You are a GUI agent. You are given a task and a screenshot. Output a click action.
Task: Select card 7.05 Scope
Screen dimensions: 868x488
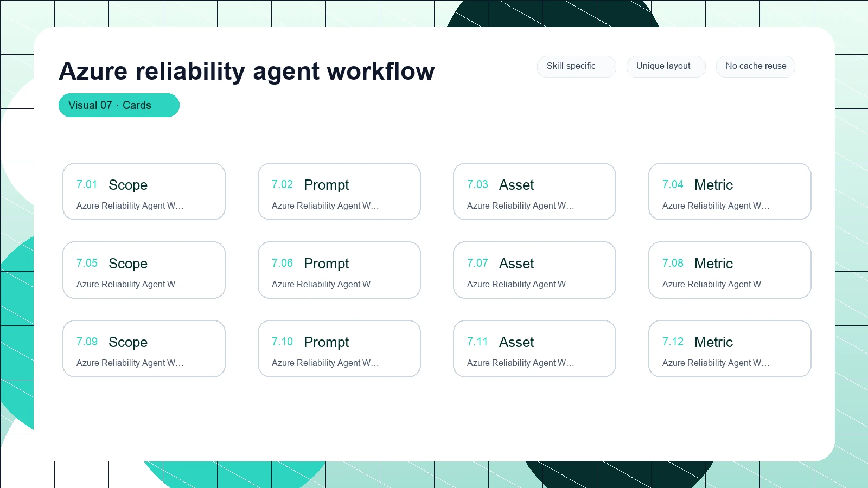click(x=144, y=270)
